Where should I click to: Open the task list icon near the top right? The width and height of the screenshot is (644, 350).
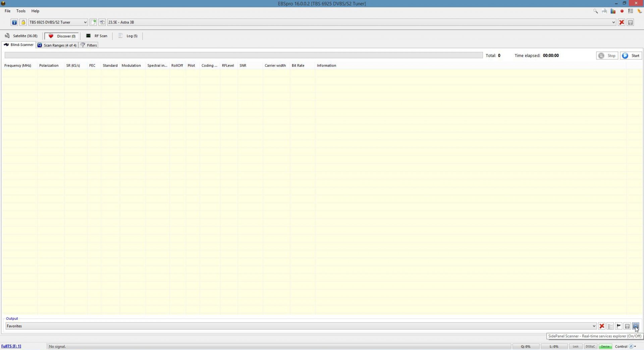click(x=631, y=11)
